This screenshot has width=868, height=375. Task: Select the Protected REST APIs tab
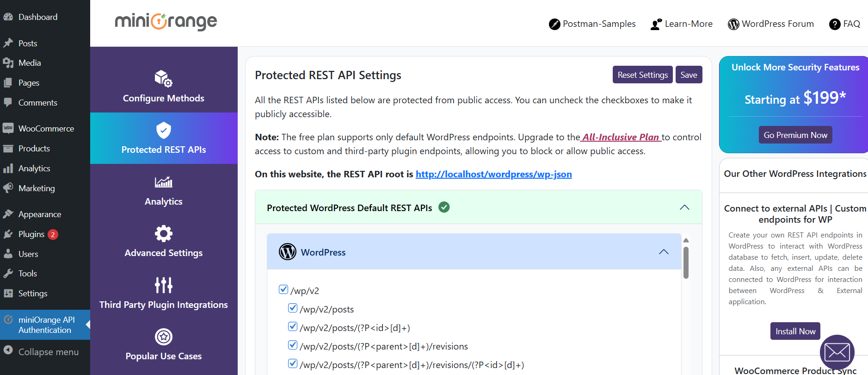pyautogui.click(x=164, y=138)
